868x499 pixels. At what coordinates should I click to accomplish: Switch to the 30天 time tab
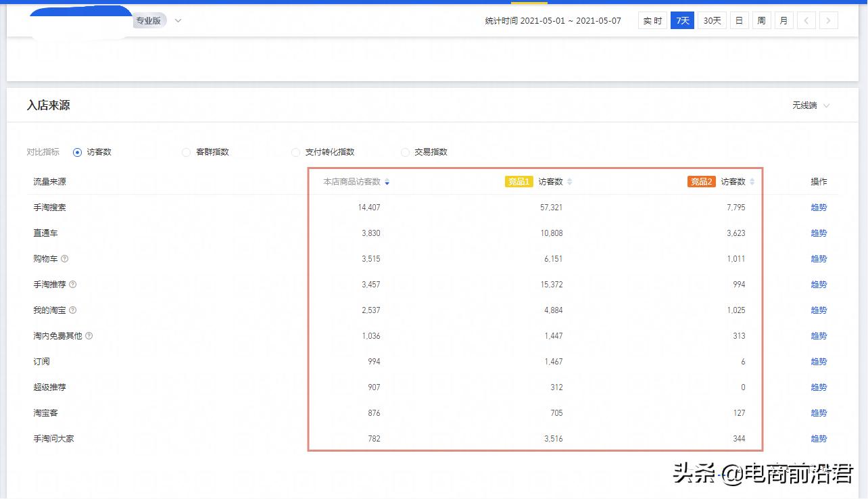tap(711, 20)
